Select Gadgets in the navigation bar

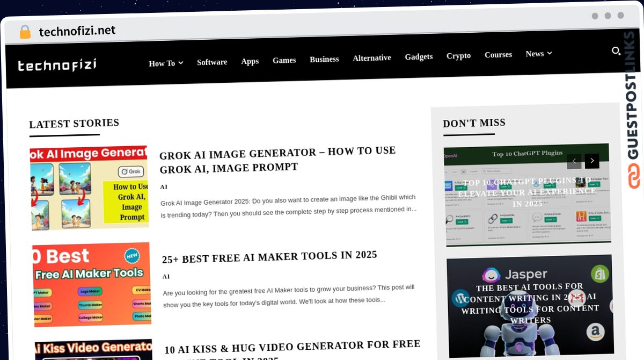point(419,56)
